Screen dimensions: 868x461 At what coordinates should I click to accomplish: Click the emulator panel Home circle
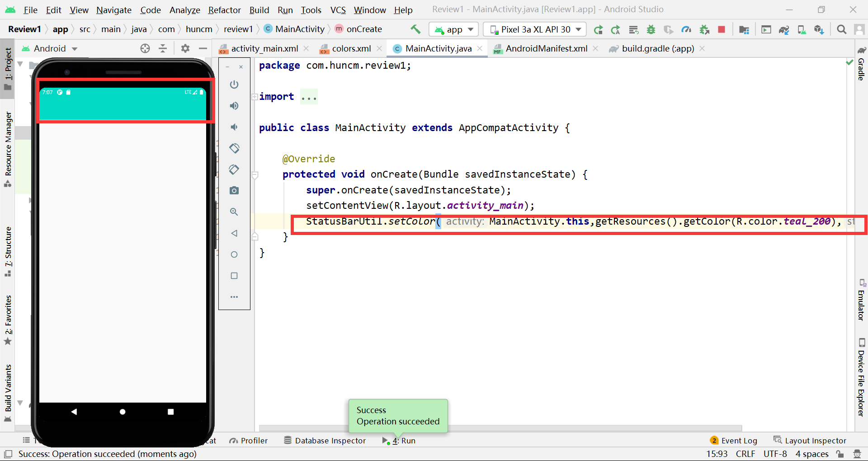click(x=234, y=254)
